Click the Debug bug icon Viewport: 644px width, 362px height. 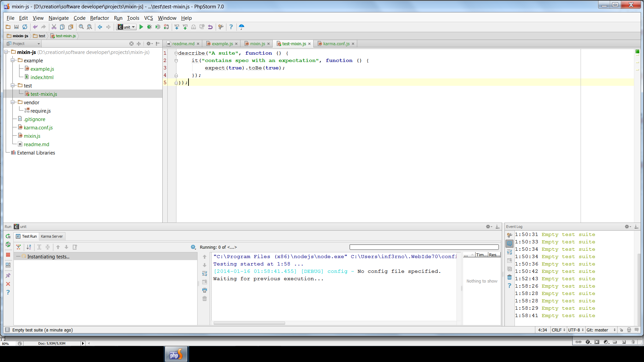point(150,27)
